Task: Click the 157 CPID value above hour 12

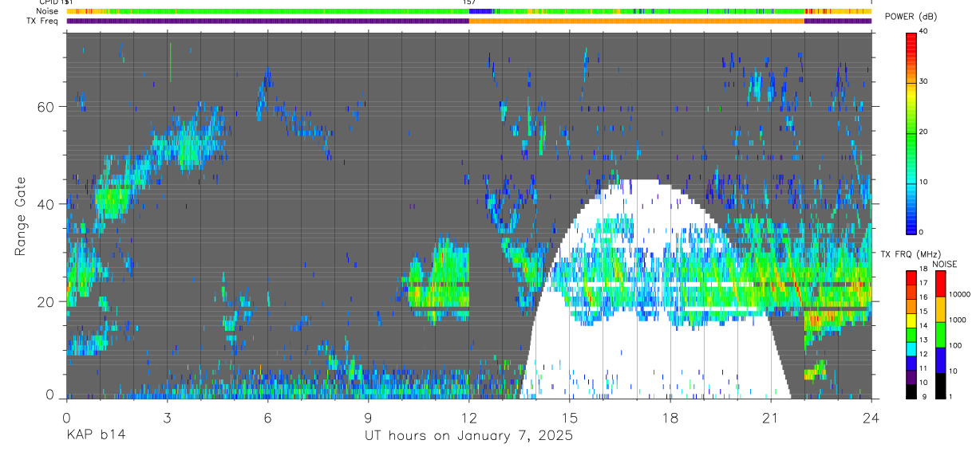Action: [469, 2]
